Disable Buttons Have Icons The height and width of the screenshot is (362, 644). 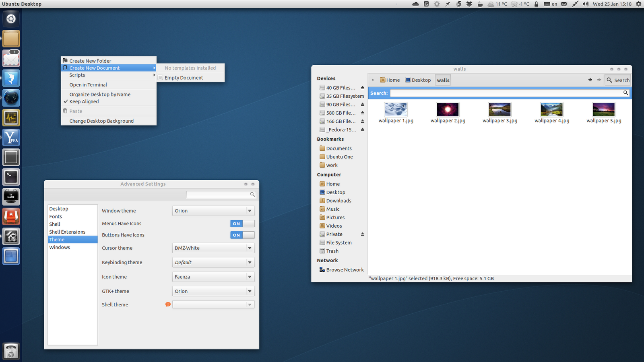coord(242,235)
